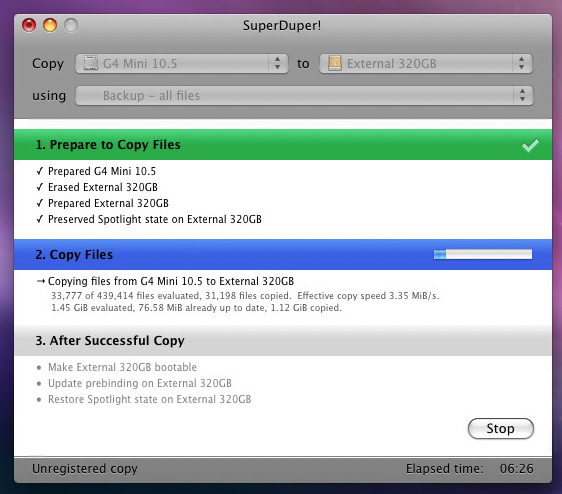Click the text Prepared G4 Mini 10.5
562x494 pixels.
click(x=102, y=171)
